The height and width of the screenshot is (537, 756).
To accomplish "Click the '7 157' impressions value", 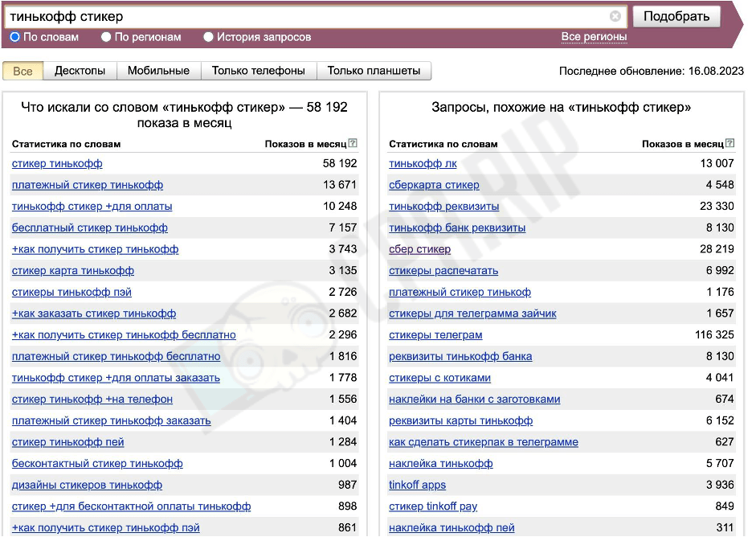I will pyautogui.click(x=343, y=228).
